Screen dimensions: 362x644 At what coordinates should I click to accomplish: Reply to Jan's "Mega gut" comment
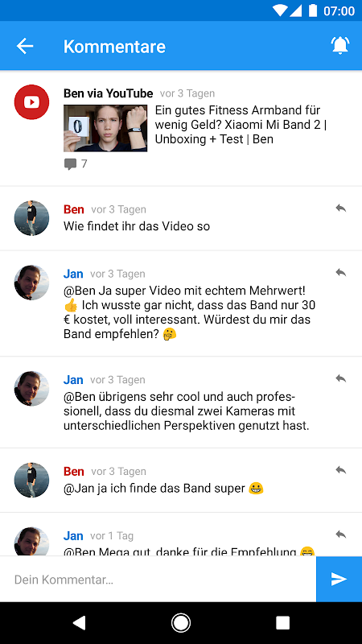pos(340,535)
